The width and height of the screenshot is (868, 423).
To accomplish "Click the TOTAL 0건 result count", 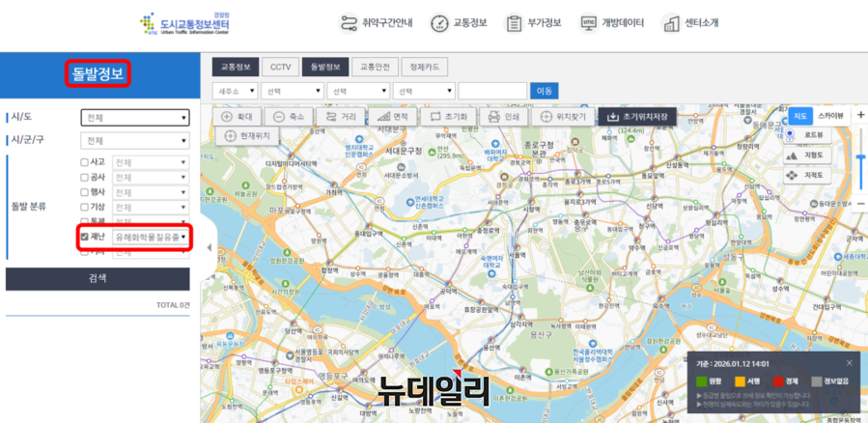I will 173,305.
